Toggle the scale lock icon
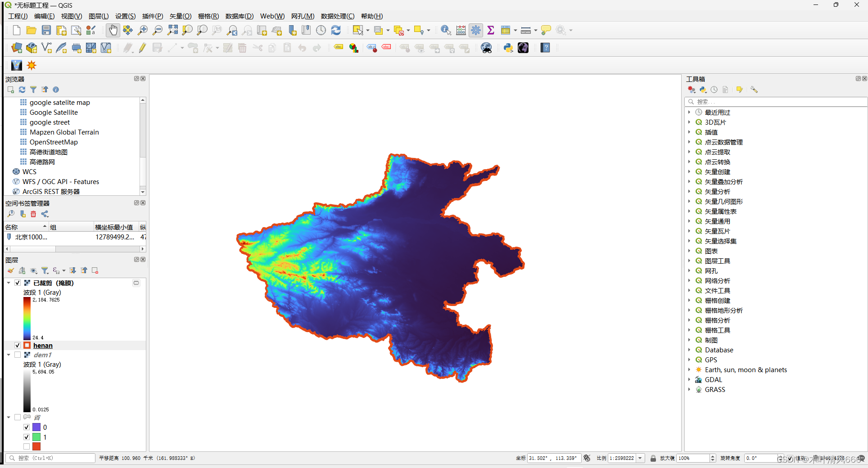 pos(653,458)
